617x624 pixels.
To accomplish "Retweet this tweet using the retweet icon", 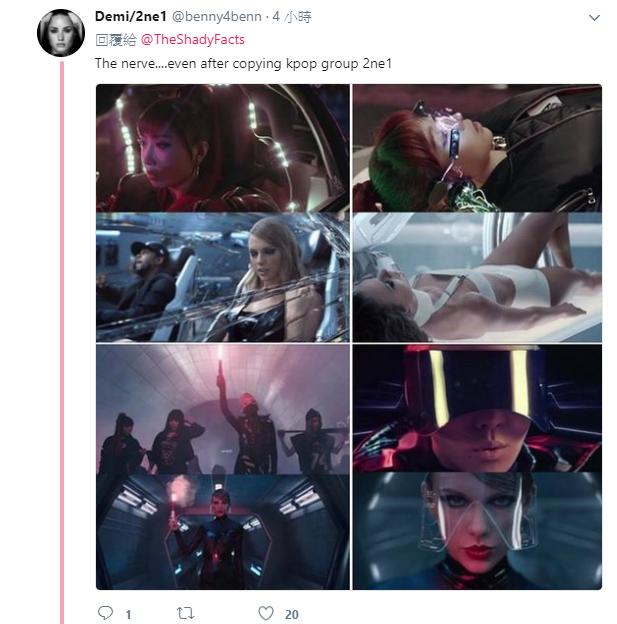I will 184,613.
